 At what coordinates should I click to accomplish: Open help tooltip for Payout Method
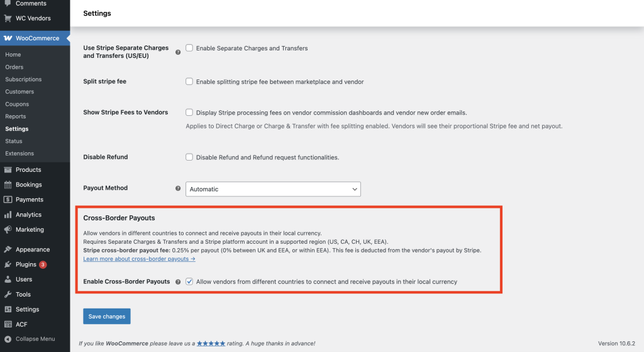tap(178, 188)
